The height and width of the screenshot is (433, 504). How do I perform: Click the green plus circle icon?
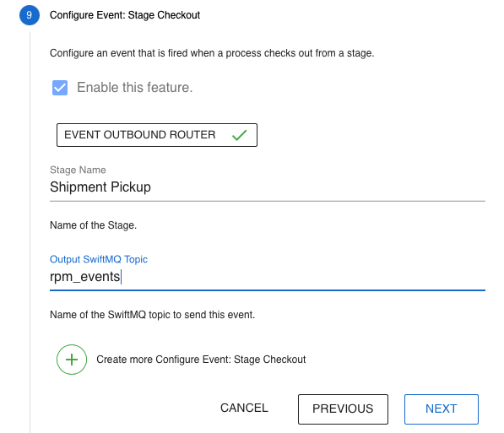72,360
